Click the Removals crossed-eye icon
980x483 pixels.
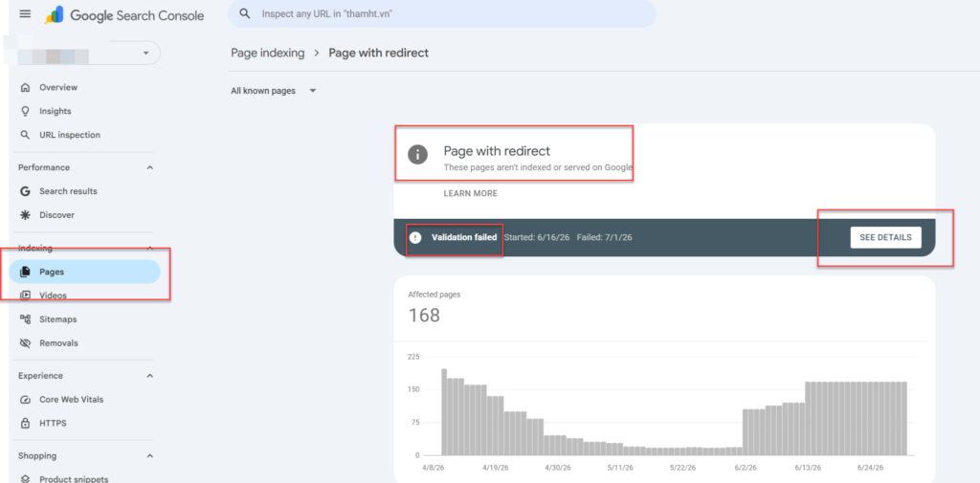[x=25, y=343]
